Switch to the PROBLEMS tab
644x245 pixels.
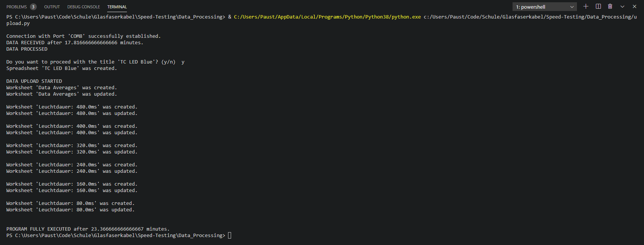(x=17, y=7)
